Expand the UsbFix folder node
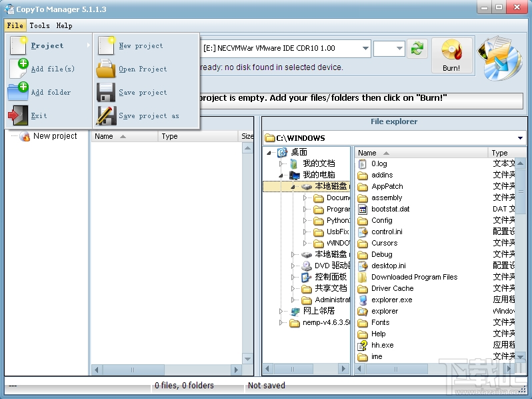The image size is (532, 399). coord(305,232)
